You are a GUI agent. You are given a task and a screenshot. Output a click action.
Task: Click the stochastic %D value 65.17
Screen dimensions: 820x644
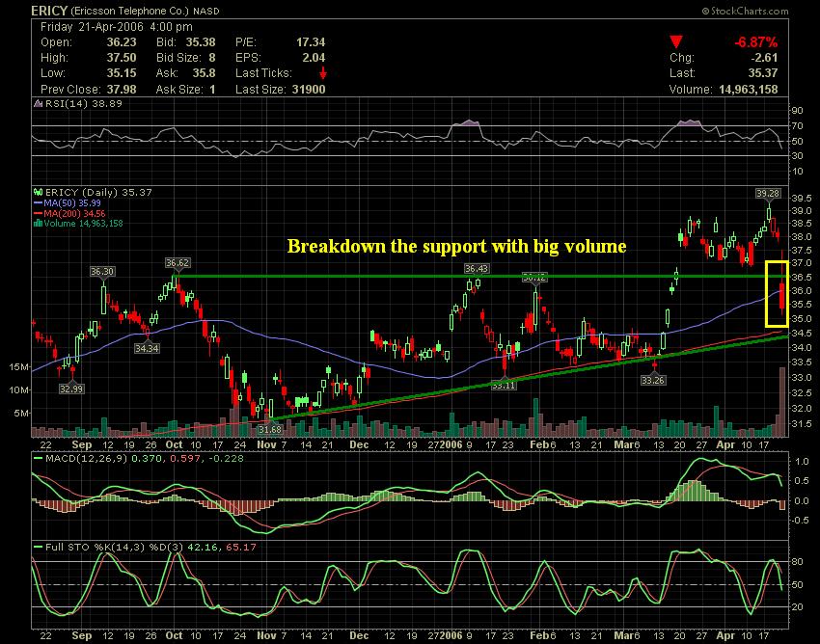241,548
